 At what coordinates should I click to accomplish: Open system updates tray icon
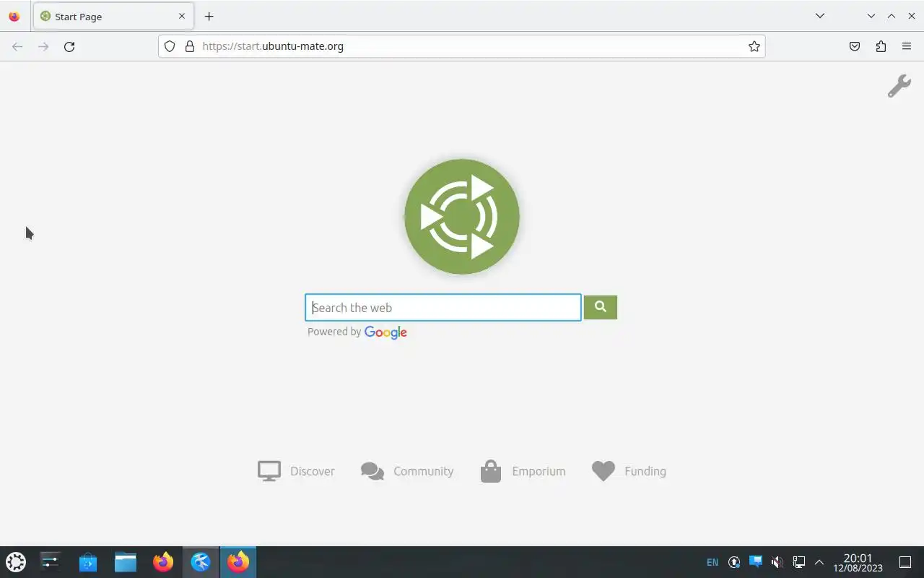tap(734, 562)
